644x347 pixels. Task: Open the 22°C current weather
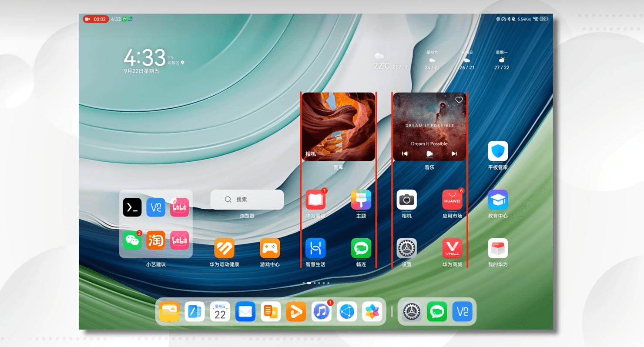(382, 66)
